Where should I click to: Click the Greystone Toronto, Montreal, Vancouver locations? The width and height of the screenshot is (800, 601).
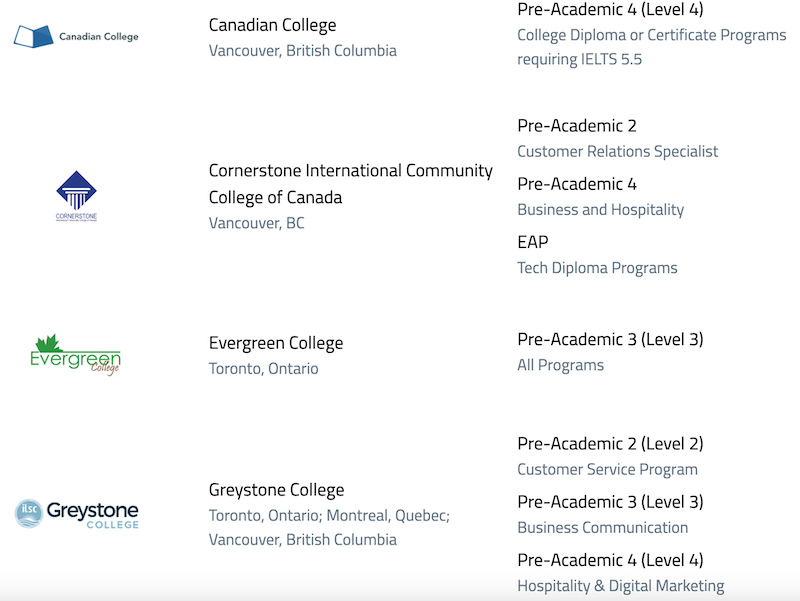(x=329, y=528)
